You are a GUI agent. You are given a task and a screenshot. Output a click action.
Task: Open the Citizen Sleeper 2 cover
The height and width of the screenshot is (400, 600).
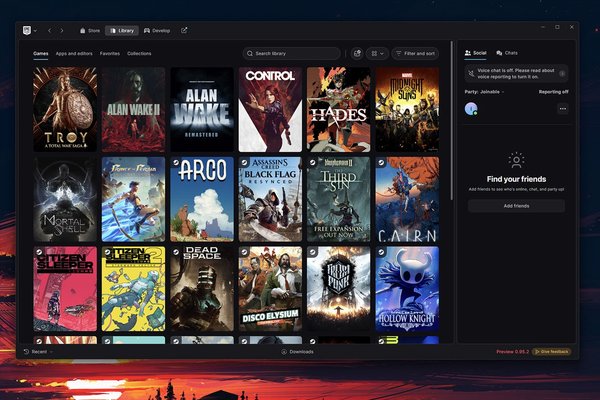133,289
